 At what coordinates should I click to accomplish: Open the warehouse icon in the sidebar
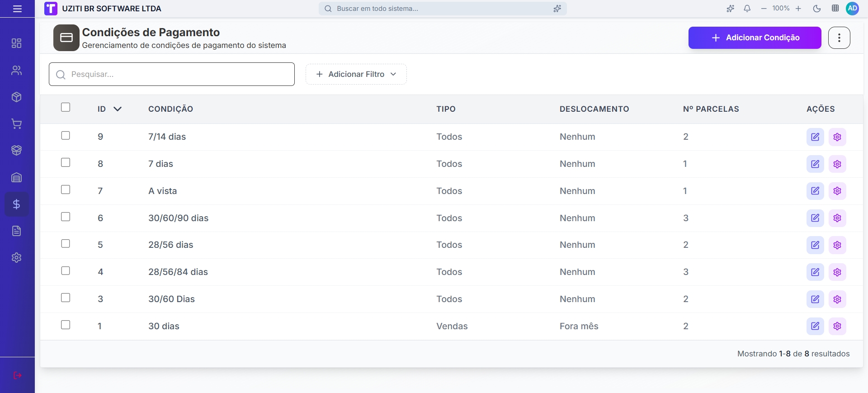pos(17,177)
